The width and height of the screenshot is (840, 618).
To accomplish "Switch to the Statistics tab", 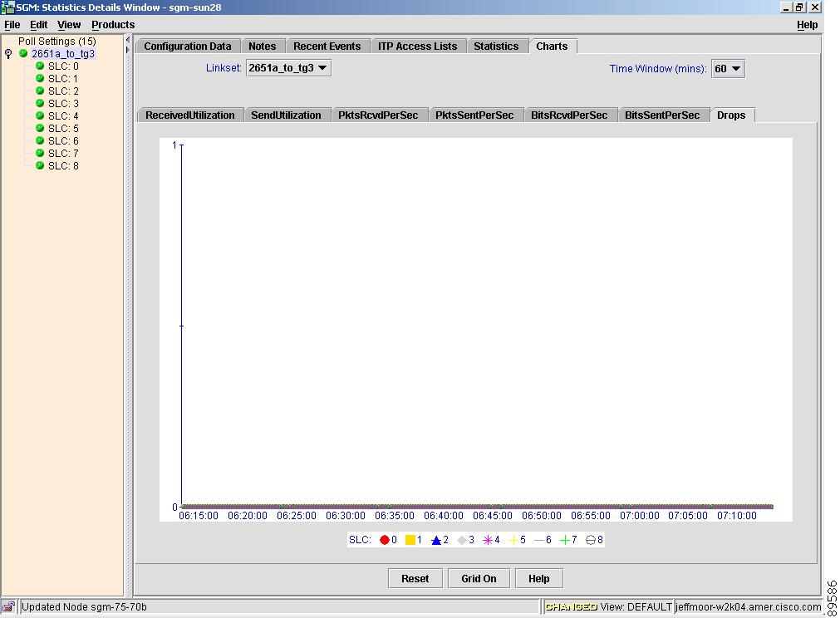I will click(x=496, y=46).
